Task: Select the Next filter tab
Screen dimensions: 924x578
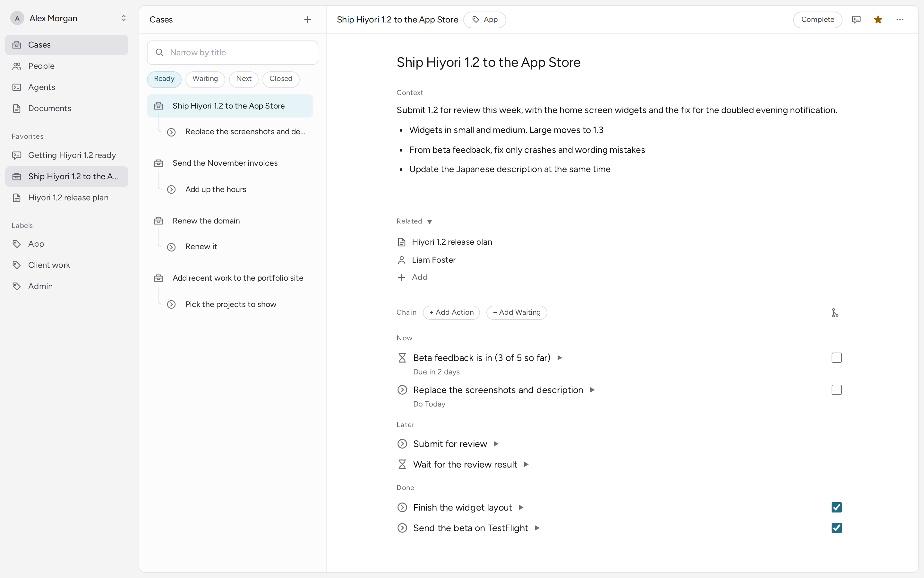Action: coord(244,79)
